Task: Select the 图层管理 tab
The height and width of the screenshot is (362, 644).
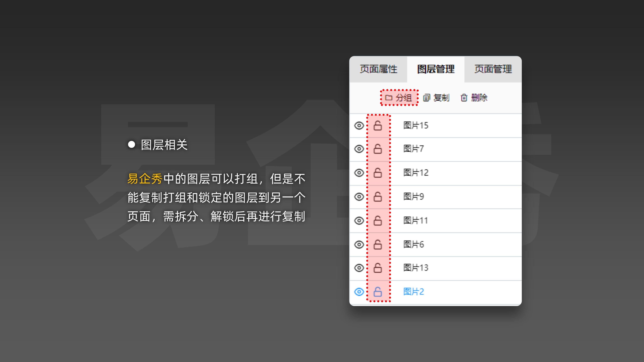Action: click(x=436, y=69)
